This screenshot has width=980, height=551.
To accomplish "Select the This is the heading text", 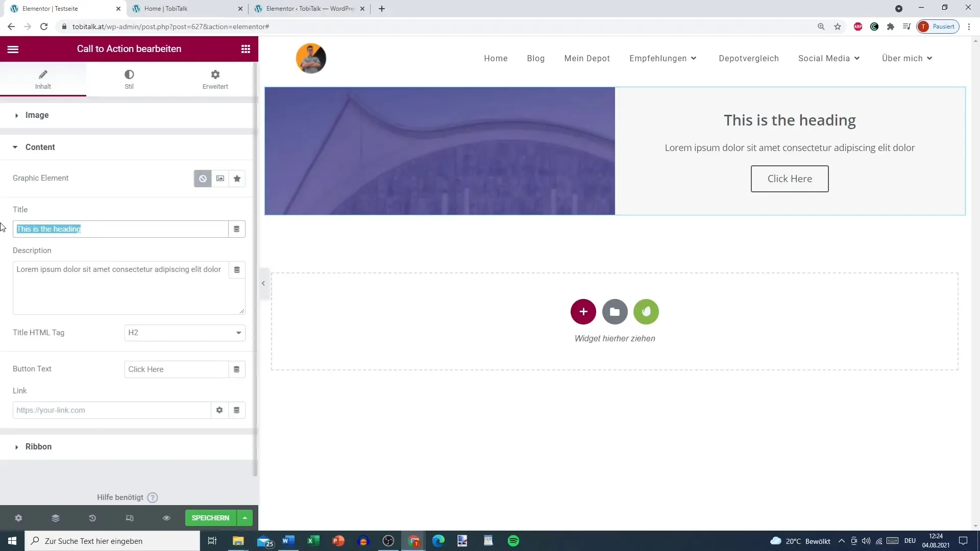I will (790, 120).
